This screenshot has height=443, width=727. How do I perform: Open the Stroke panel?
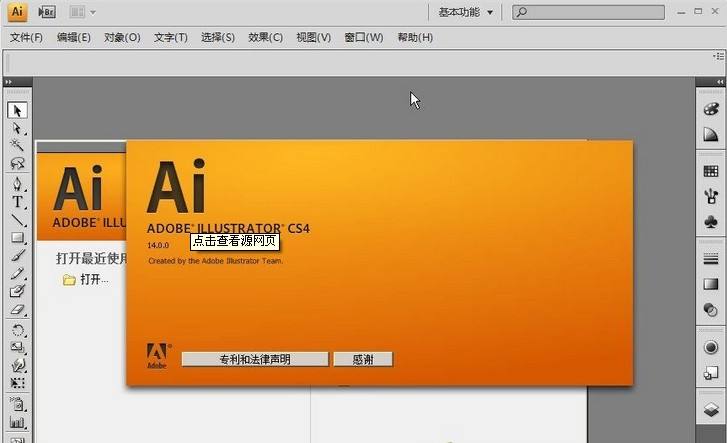pos(711,258)
